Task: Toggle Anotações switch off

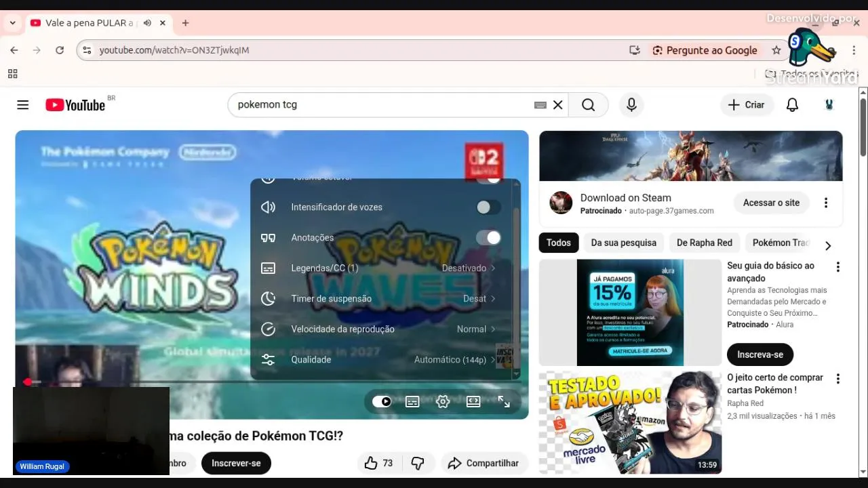Action: 488,238
